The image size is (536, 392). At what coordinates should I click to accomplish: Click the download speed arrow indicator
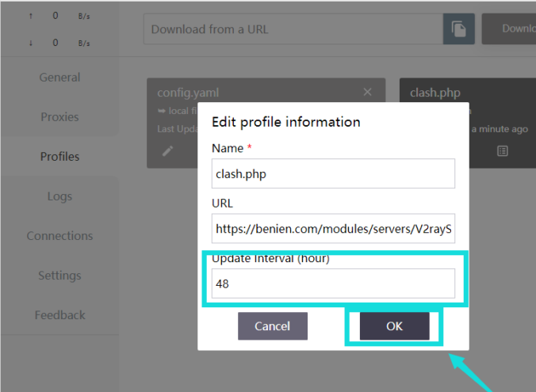31,43
